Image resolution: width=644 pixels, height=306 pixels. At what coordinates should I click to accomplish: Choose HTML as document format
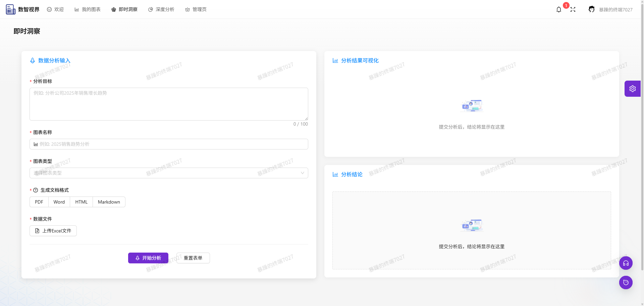coord(81,202)
